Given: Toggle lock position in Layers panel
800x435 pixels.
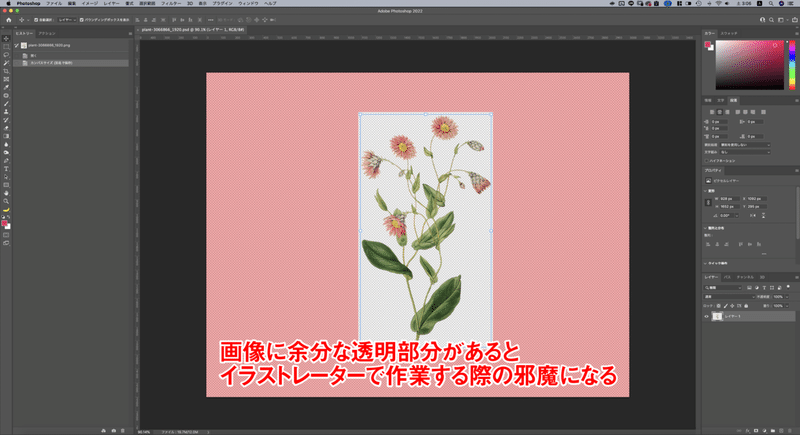Looking at the screenshot, I should (x=732, y=306).
